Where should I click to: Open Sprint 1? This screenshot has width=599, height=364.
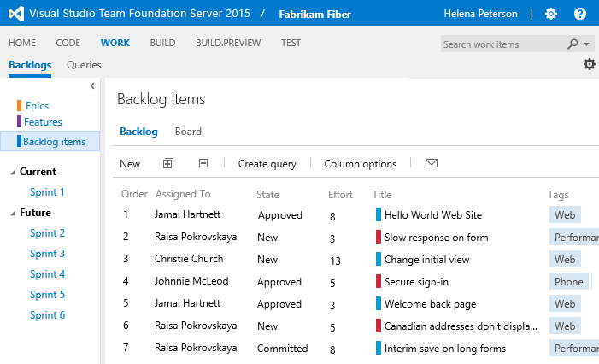[x=47, y=192]
